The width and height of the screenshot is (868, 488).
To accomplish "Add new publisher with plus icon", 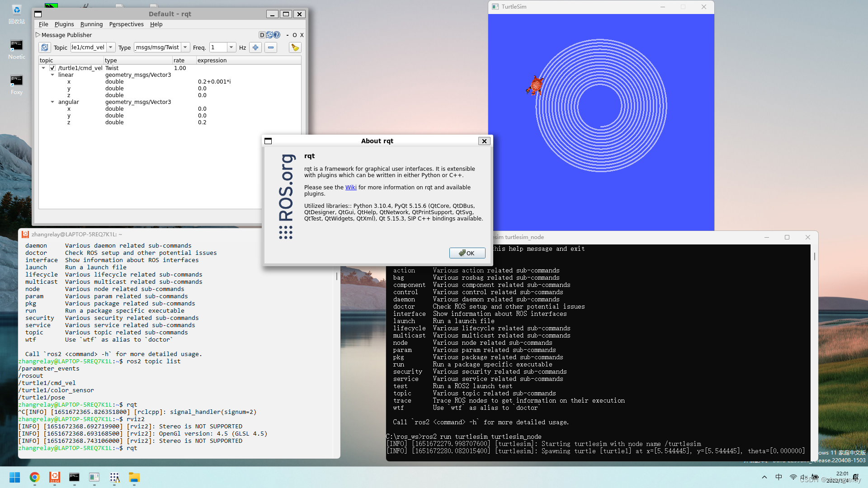I will tap(255, 47).
